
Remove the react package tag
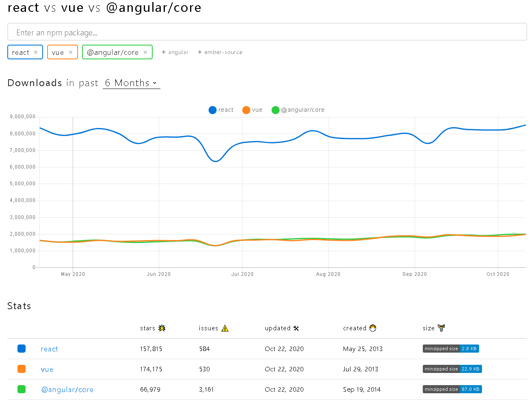(36, 52)
